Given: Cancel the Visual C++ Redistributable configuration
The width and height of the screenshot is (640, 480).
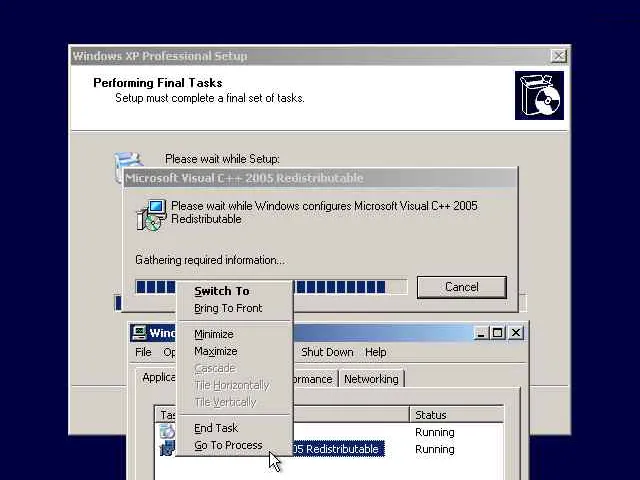Looking at the screenshot, I should tap(462, 287).
